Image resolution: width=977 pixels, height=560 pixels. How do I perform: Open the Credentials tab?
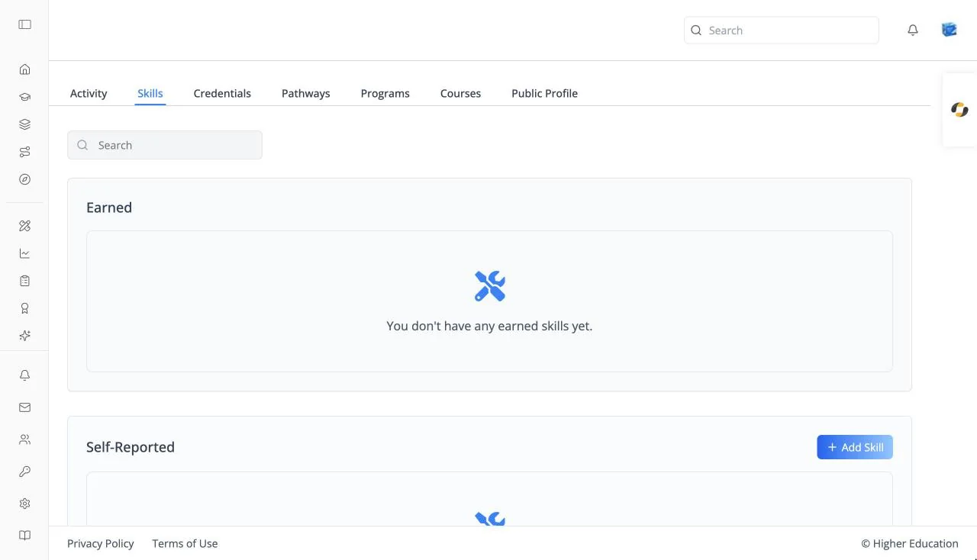coord(222,93)
